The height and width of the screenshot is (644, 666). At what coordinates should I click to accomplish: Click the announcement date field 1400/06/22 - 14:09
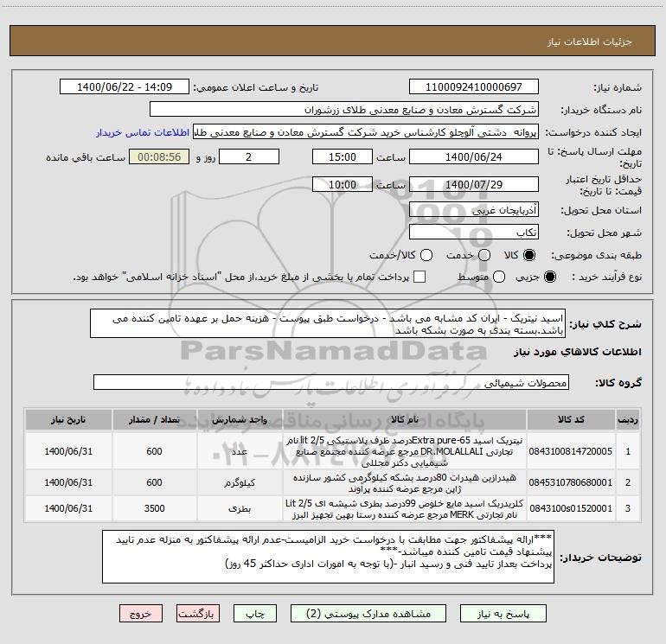[125, 87]
